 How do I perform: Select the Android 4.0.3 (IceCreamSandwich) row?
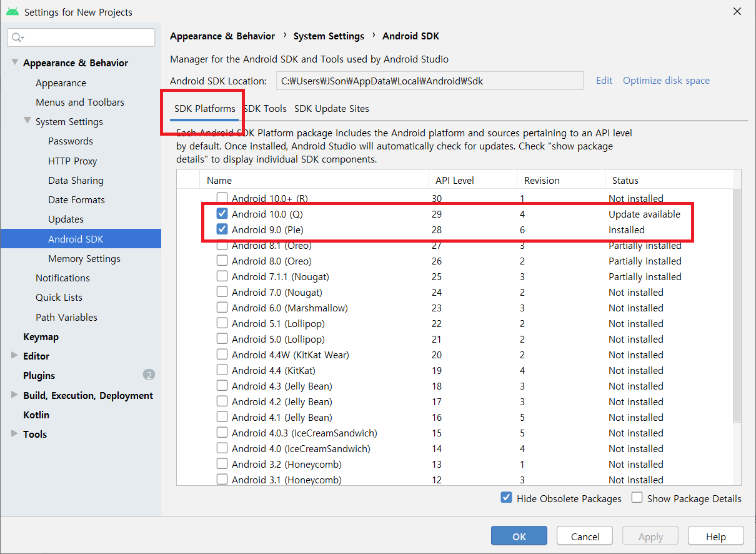(454, 433)
